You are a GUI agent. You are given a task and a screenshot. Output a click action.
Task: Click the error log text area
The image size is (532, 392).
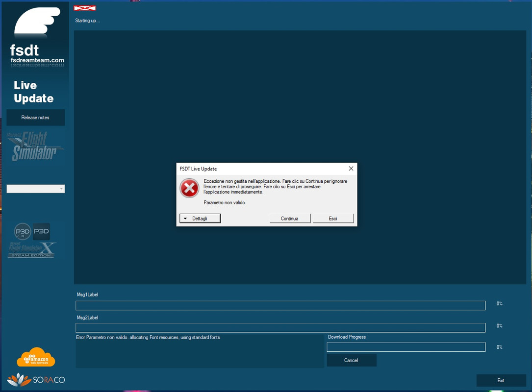click(200, 351)
